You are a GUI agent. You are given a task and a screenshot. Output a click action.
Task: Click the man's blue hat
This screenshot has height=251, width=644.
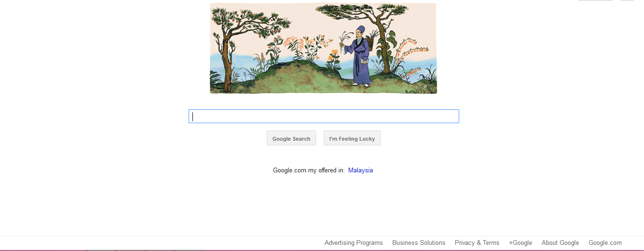[361, 29]
